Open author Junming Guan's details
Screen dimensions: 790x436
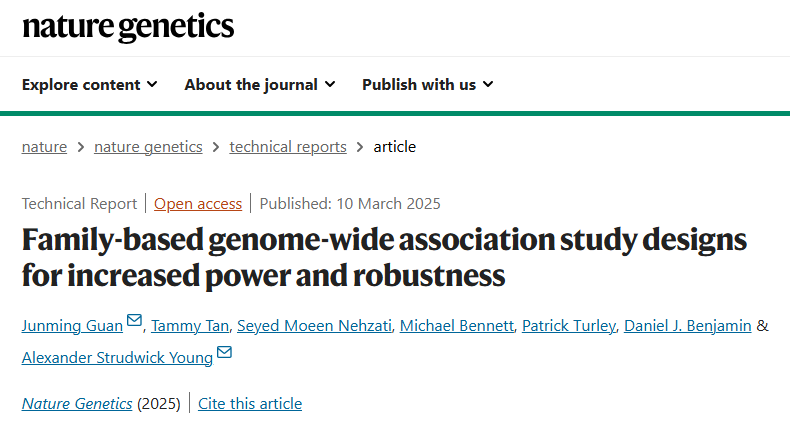coord(72,326)
